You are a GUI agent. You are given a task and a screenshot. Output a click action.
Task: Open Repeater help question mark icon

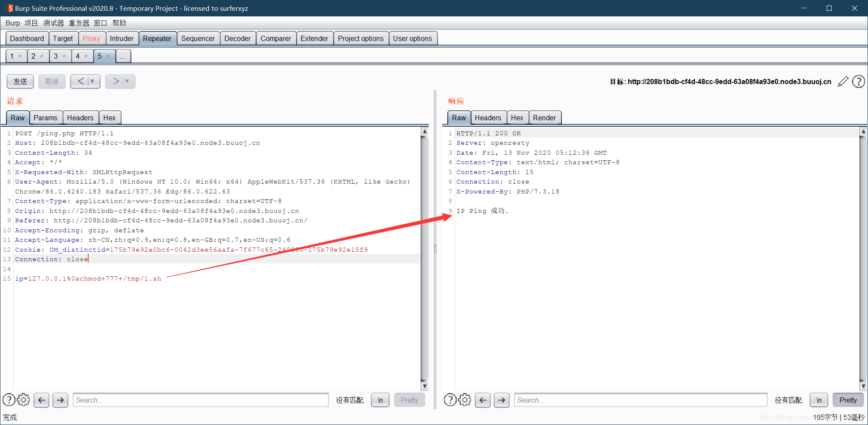coord(859,81)
